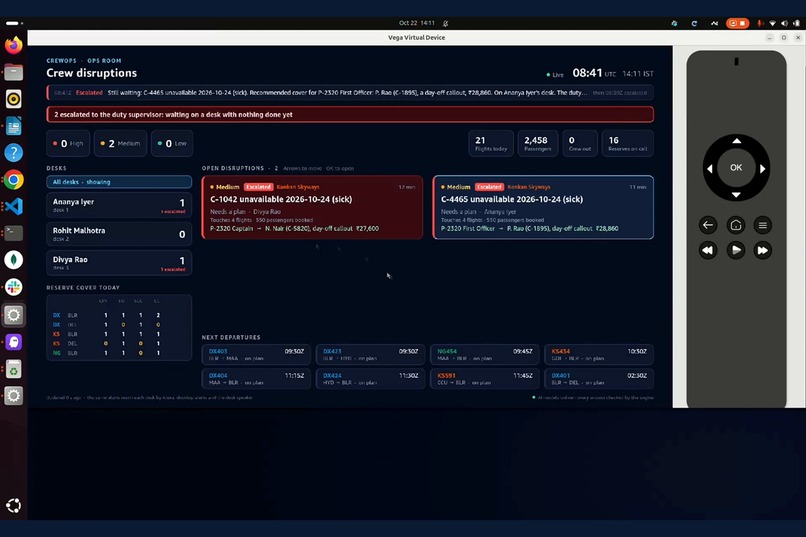Click the remote's fast-forward button
806x537 pixels.
point(763,250)
